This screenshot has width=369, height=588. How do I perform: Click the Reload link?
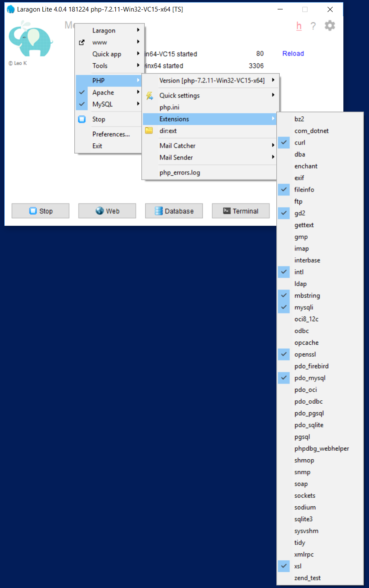293,53
